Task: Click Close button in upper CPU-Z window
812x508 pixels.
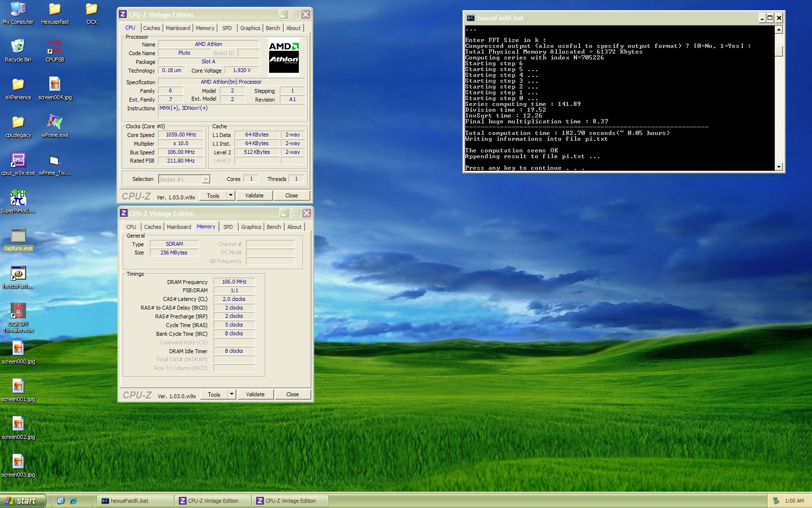Action: (x=291, y=195)
